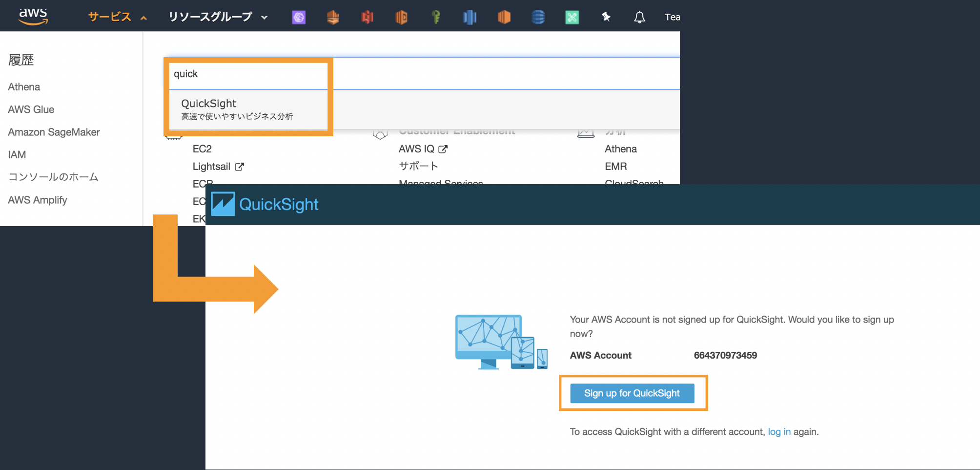Open the green key IAM shortcut icon
Screen dimensions: 980x470
pyautogui.click(x=436, y=17)
